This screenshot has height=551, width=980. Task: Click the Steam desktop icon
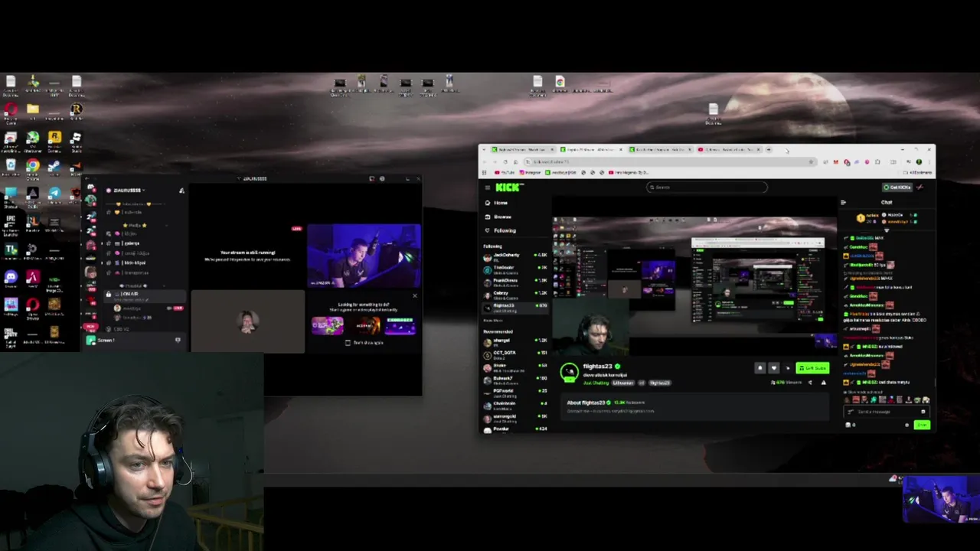coord(54,165)
